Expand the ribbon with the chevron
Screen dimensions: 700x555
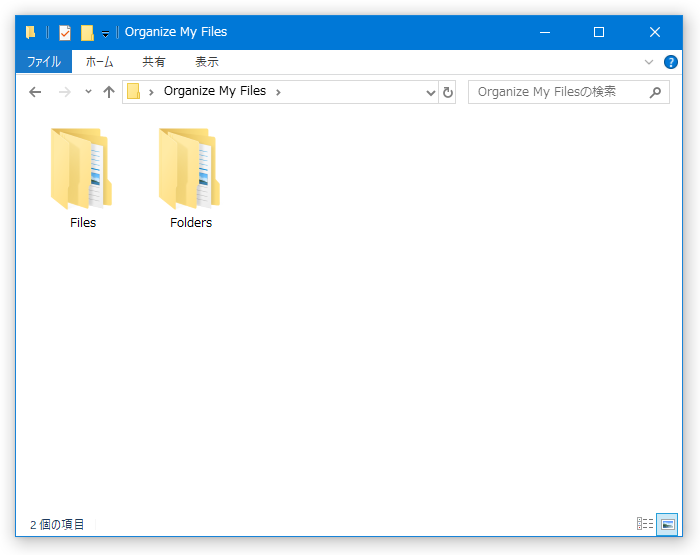(649, 62)
